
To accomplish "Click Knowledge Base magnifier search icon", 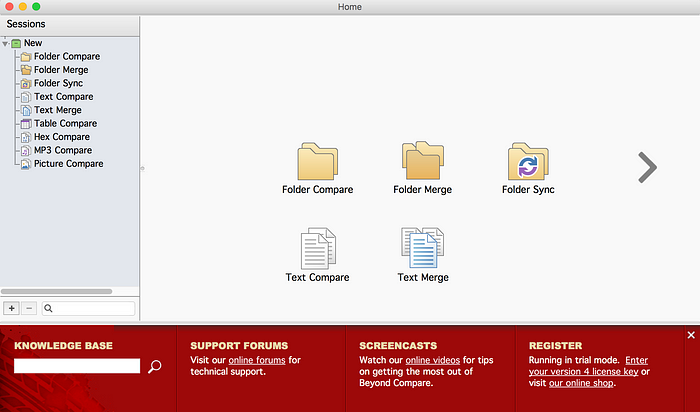I will tap(154, 366).
